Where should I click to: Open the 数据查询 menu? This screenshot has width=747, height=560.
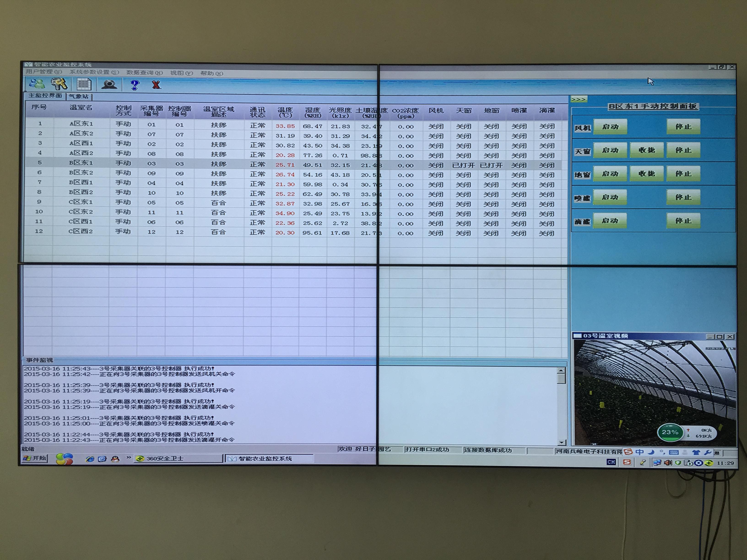(145, 73)
